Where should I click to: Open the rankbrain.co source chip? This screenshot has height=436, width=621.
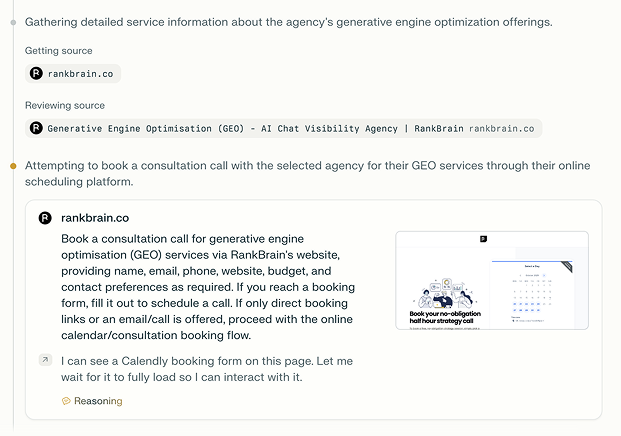73,74
